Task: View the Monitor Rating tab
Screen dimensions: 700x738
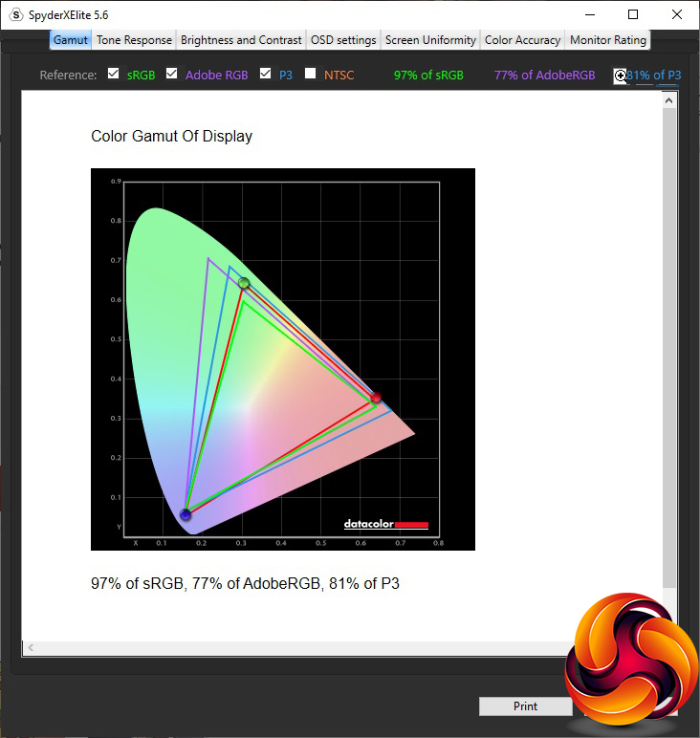Action: pyautogui.click(x=608, y=40)
